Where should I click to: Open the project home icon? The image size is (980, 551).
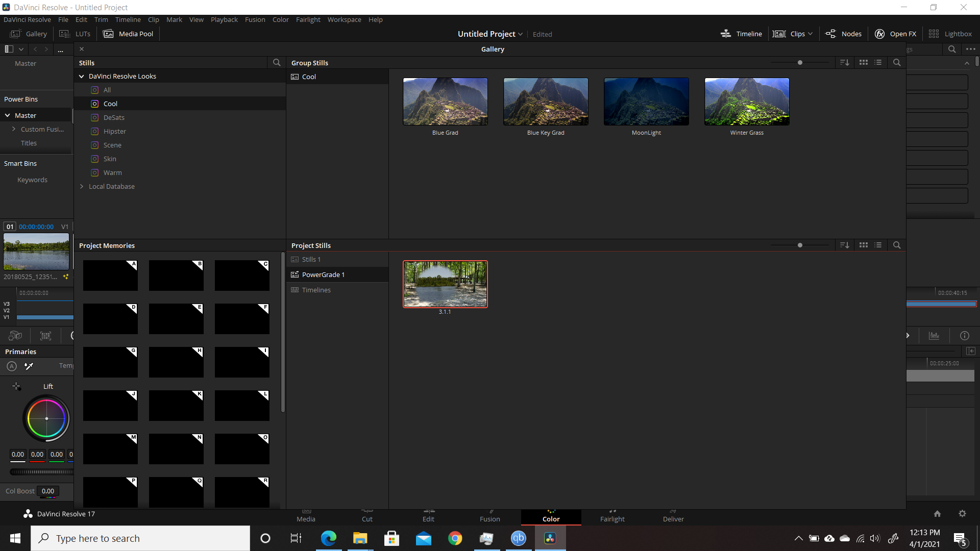(937, 514)
